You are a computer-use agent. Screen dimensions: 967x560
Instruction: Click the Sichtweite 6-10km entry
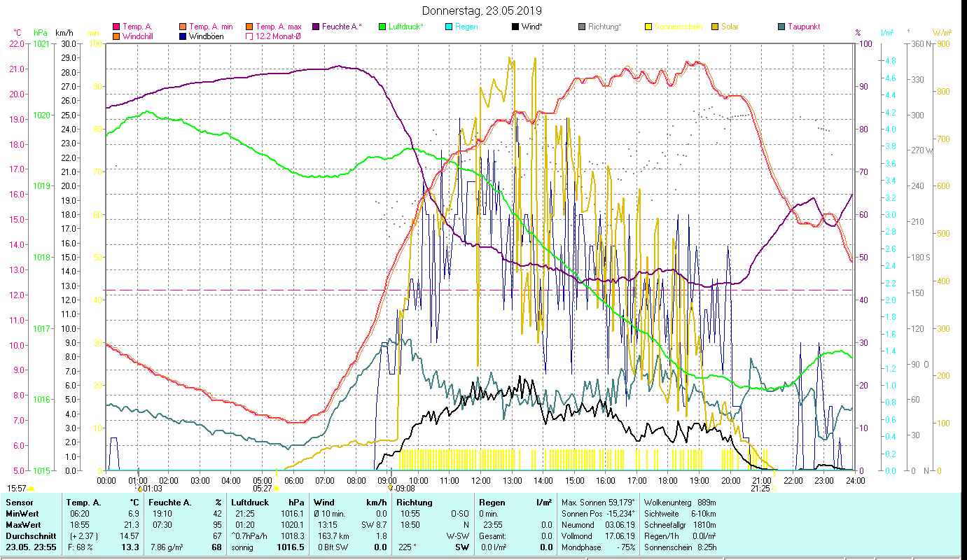point(681,513)
